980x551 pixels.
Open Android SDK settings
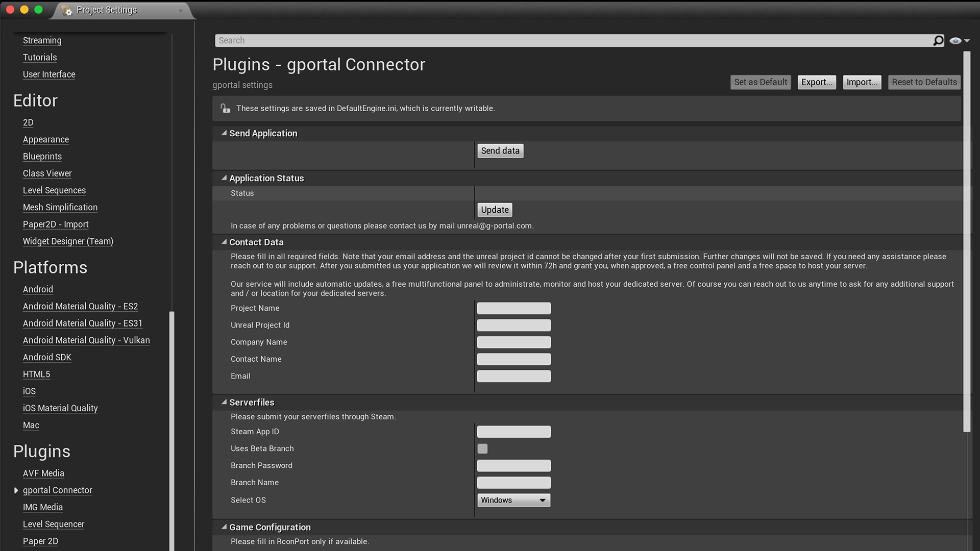[x=47, y=357]
